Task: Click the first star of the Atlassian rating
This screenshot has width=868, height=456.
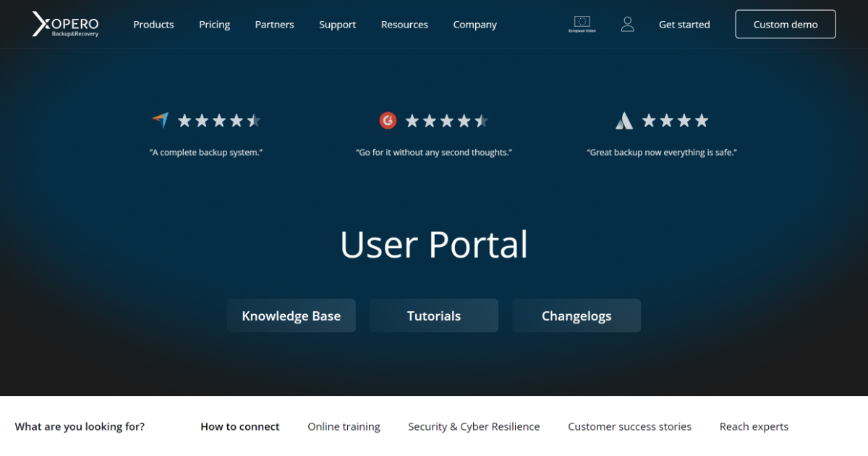Action: [650, 120]
